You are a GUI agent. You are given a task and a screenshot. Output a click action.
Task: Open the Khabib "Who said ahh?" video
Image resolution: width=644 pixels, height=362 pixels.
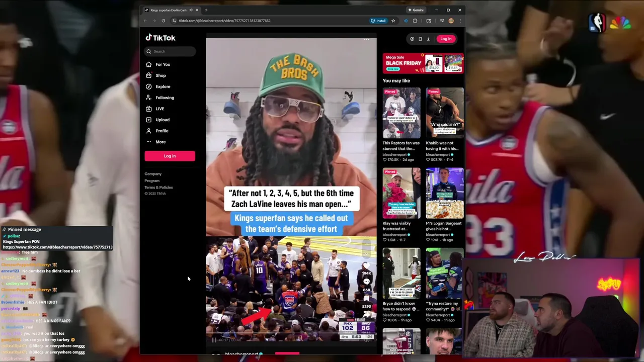coord(445,113)
